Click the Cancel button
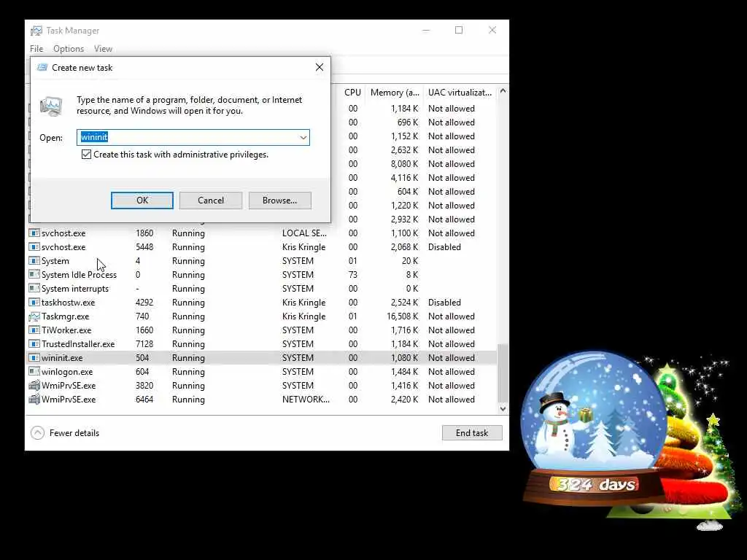Screen dimensions: 747x560 211,201
